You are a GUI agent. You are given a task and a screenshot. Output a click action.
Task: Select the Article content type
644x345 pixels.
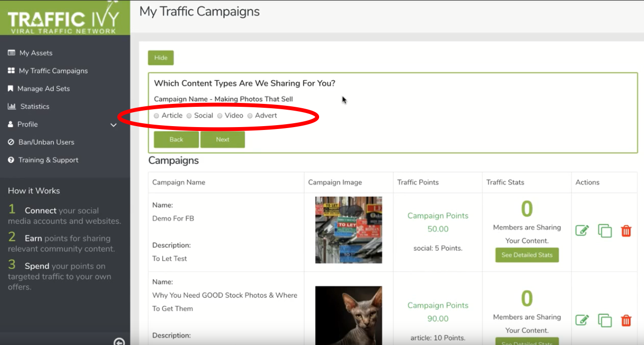click(156, 116)
